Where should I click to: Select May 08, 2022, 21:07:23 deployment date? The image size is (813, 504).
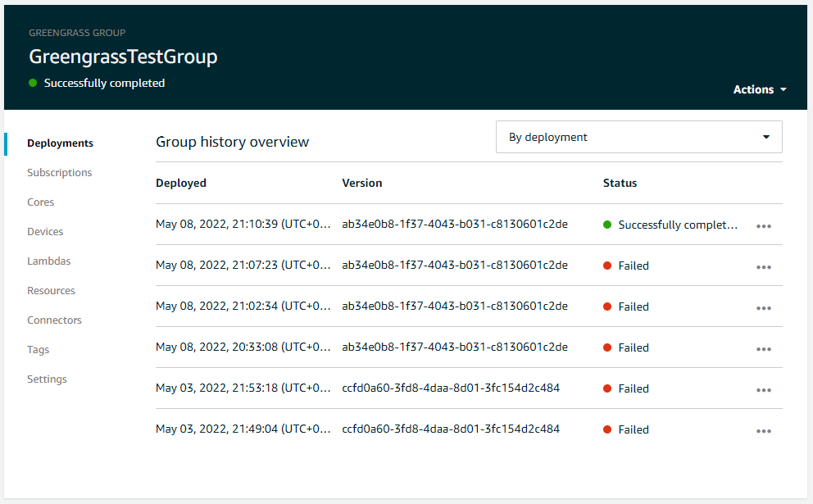coord(243,265)
